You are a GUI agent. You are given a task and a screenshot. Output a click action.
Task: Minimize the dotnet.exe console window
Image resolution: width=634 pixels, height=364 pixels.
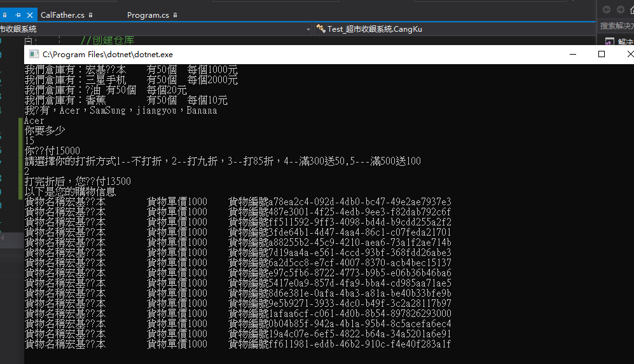pos(572,54)
